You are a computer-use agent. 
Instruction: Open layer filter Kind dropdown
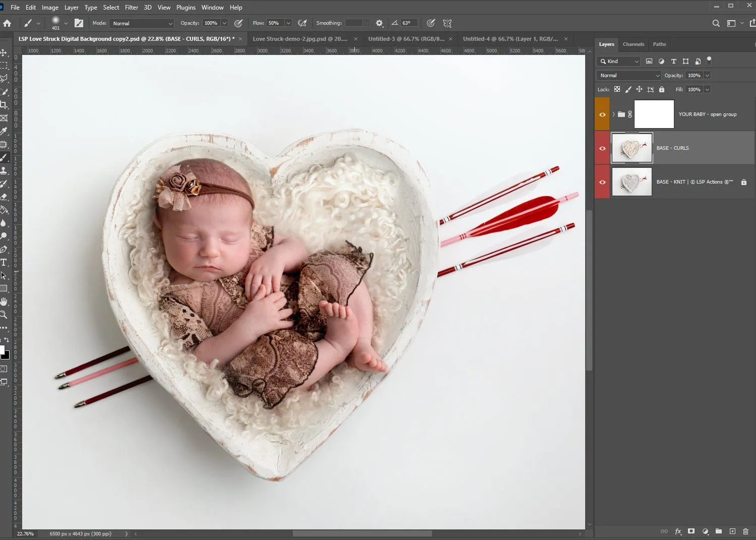pos(618,61)
